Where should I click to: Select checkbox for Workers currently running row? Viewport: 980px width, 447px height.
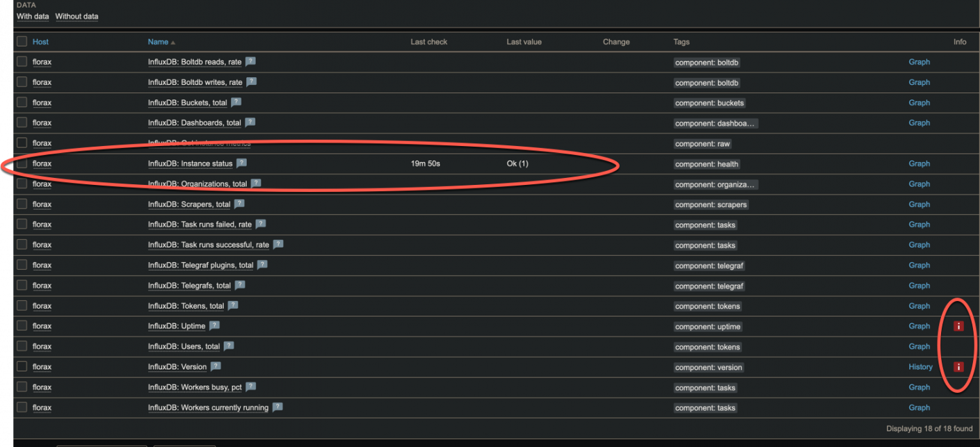click(x=22, y=407)
